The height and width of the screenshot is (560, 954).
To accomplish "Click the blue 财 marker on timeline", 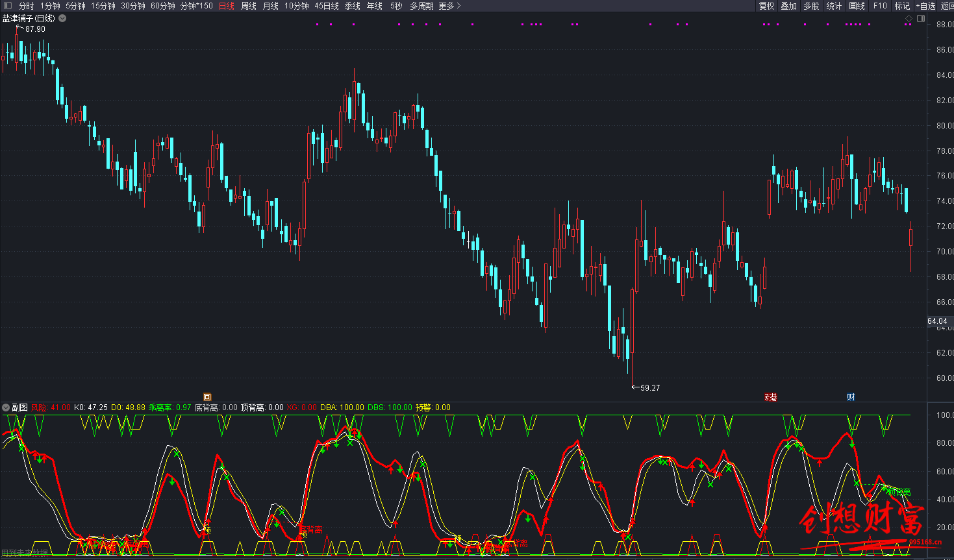I will pyautogui.click(x=851, y=397).
